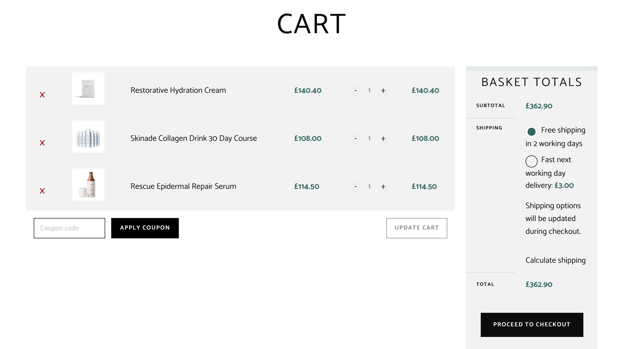Screen dimensions: 644x349
Task: Expand Calculate shipping link
Action: click(555, 260)
